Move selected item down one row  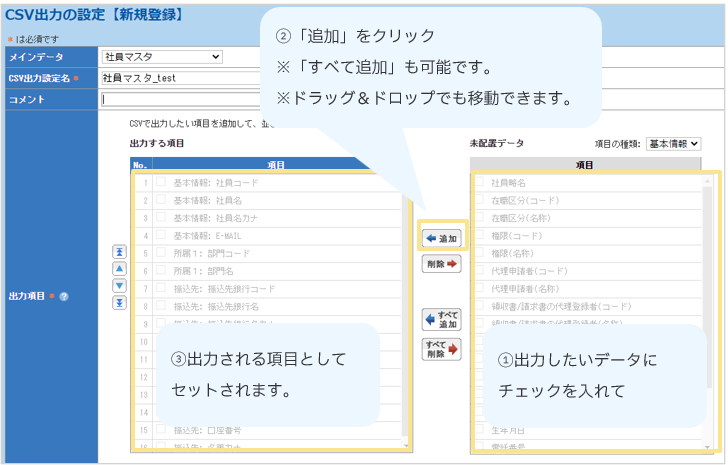[119, 286]
